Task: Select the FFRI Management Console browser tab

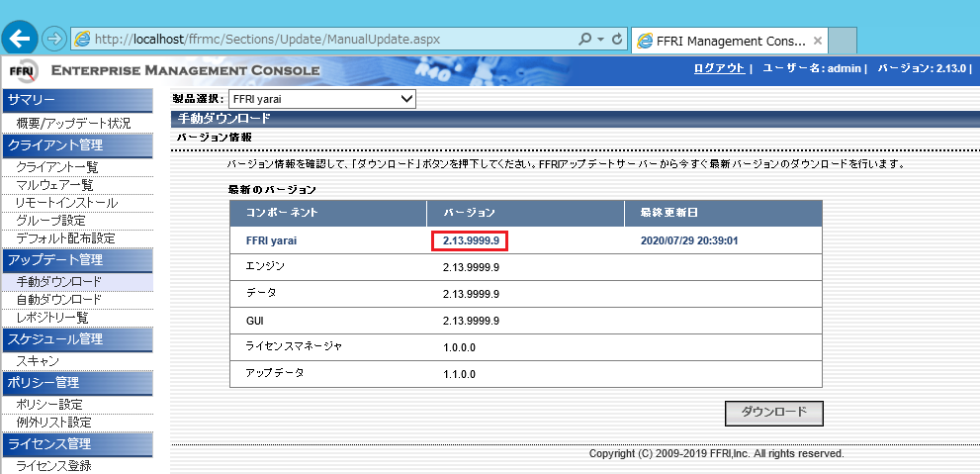Action: click(x=730, y=41)
